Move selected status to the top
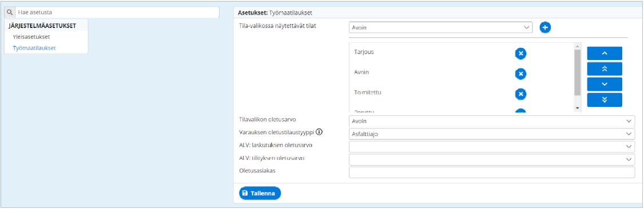 (x=605, y=69)
